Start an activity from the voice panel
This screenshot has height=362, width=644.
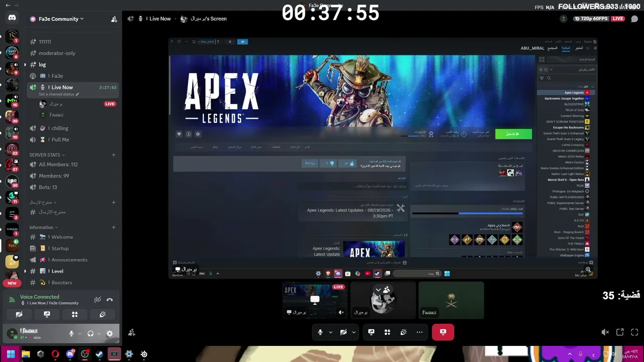[x=74, y=314]
